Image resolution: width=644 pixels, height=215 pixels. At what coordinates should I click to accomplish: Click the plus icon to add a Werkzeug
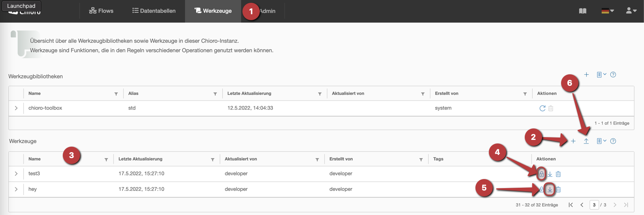click(x=573, y=141)
